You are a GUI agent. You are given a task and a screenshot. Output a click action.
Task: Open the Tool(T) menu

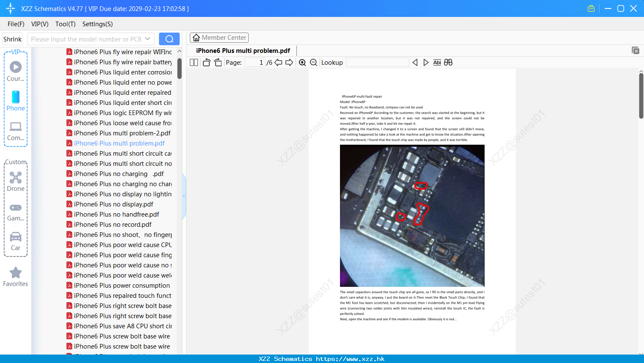click(66, 24)
